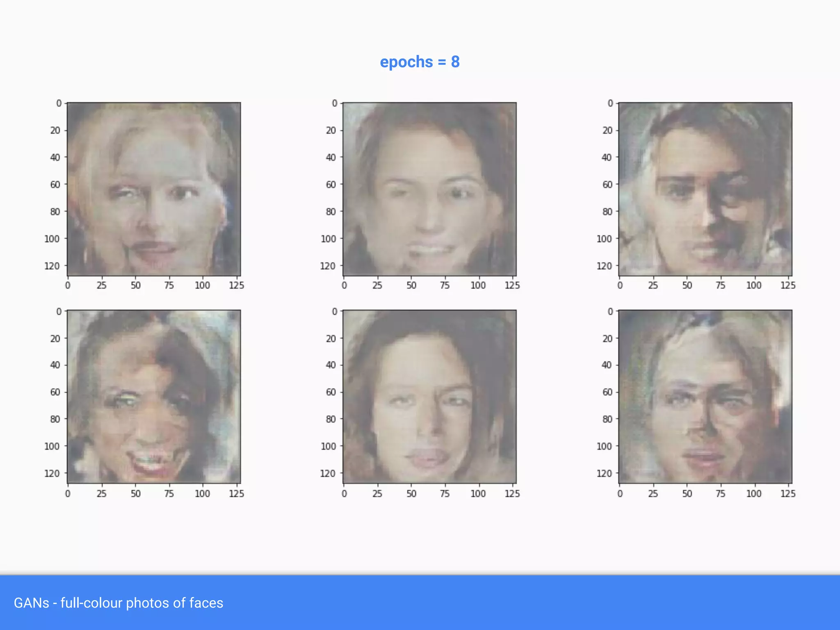Click x-axis label 25 of top-left plot

101,285
